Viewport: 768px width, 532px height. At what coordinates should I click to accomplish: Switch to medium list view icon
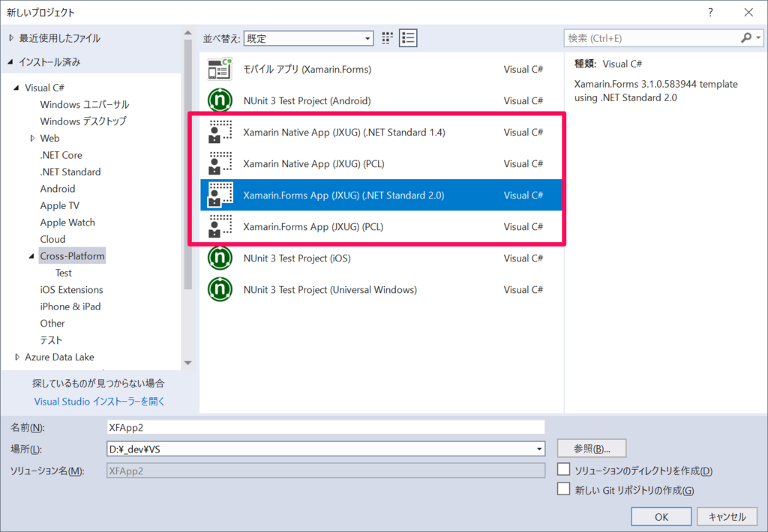pyautogui.click(x=408, y=38)
